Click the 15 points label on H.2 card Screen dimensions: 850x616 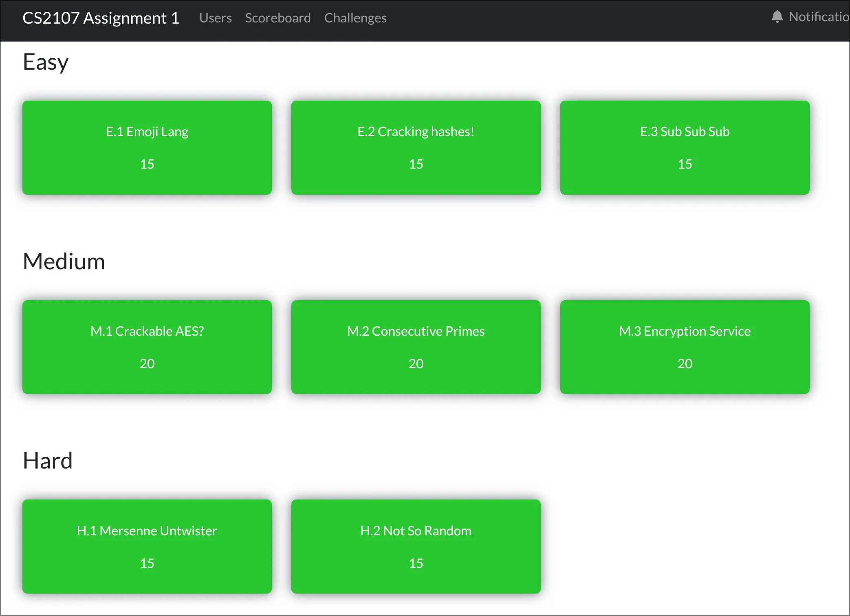(416, 563)
